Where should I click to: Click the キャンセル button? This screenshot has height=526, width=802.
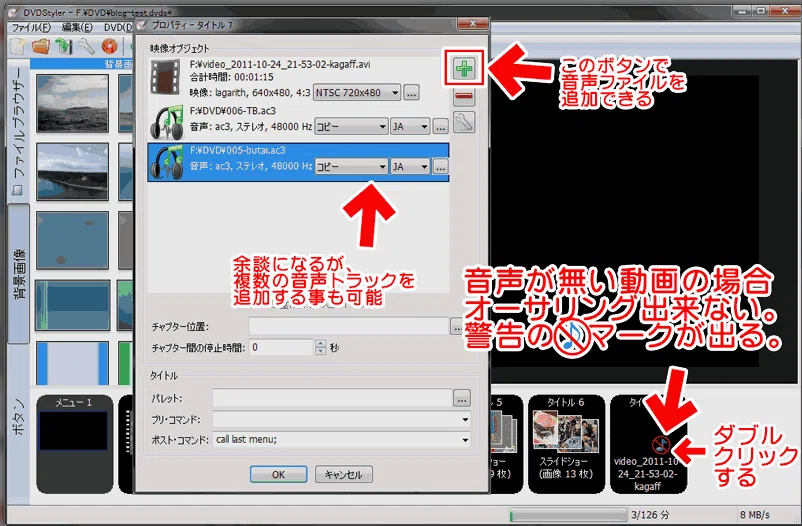coord(344,474)
